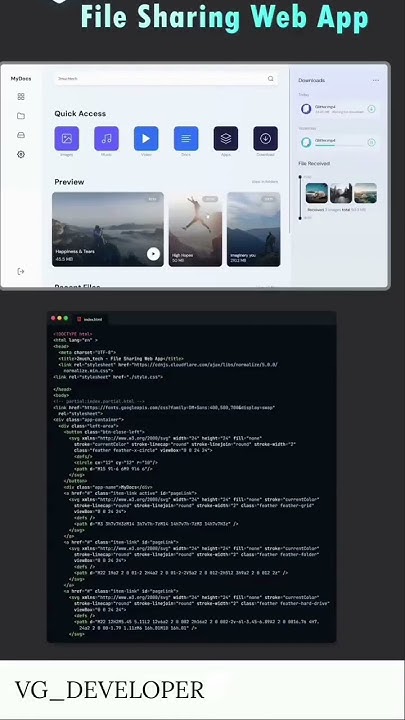Click download icon on Today's file

(371, 109)
